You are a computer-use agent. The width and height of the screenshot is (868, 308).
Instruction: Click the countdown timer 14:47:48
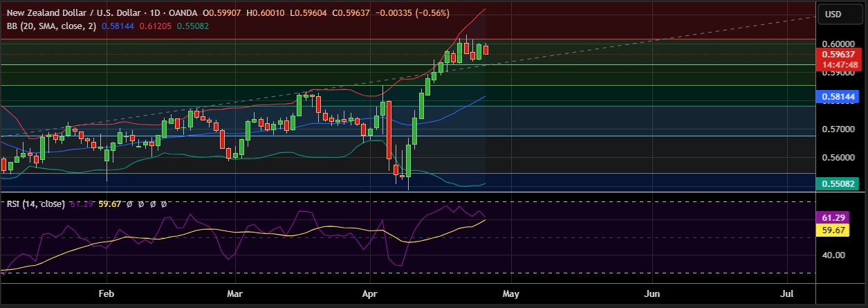pyautogui.click(x=841, y=64)
